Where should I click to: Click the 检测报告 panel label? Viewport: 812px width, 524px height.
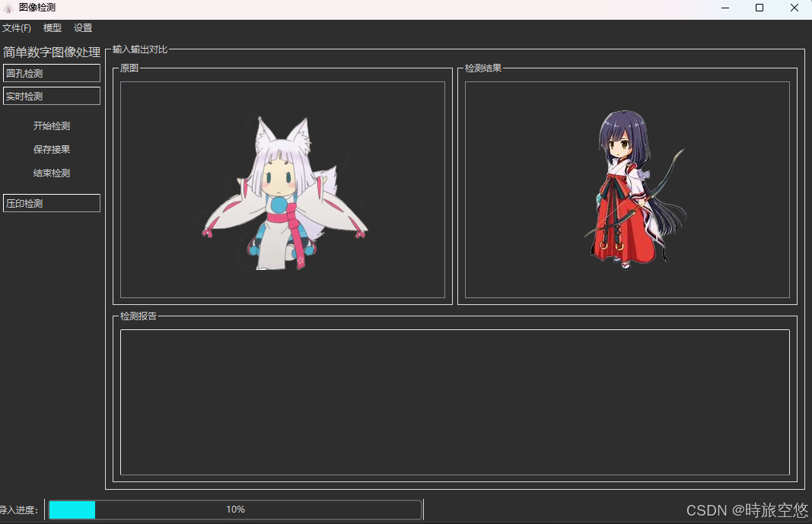point(139,316)
